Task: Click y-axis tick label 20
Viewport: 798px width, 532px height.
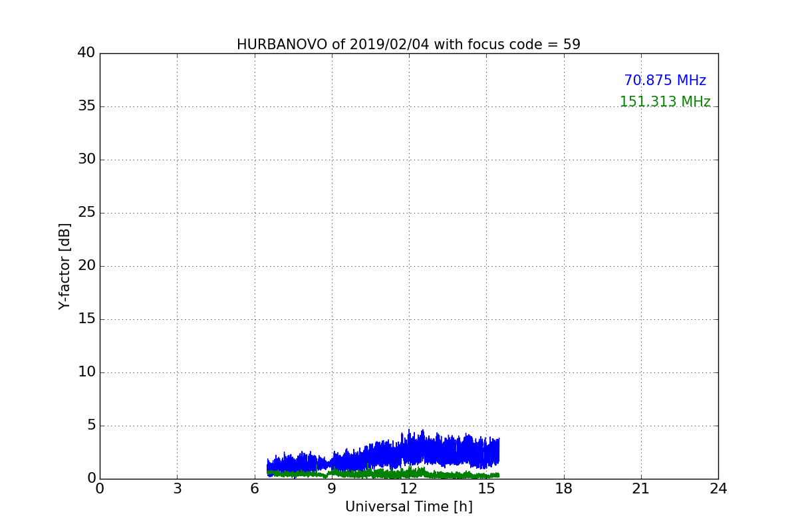Action: click(86, 266)
